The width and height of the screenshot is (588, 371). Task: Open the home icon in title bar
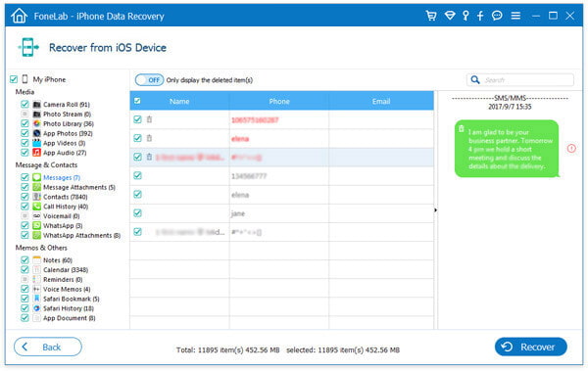19,16
